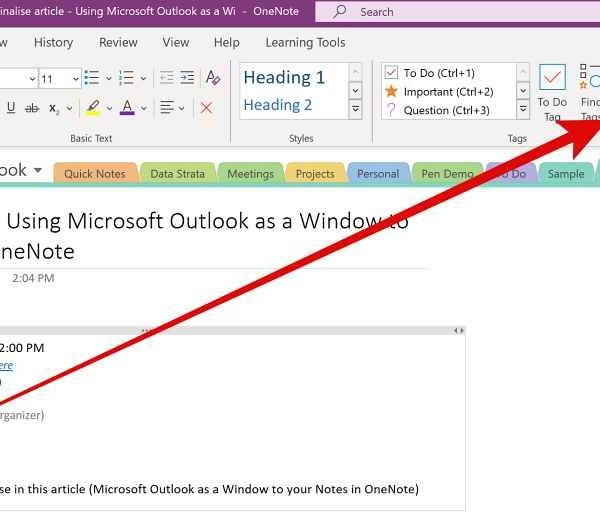Clear all formatting with the eraser icon
This screenshot has width=600, height=525.
(213, 78)
